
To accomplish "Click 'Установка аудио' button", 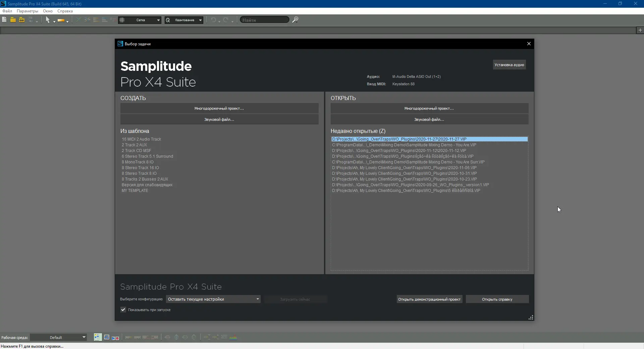I will pyautogui.click(x=509, y=64).
